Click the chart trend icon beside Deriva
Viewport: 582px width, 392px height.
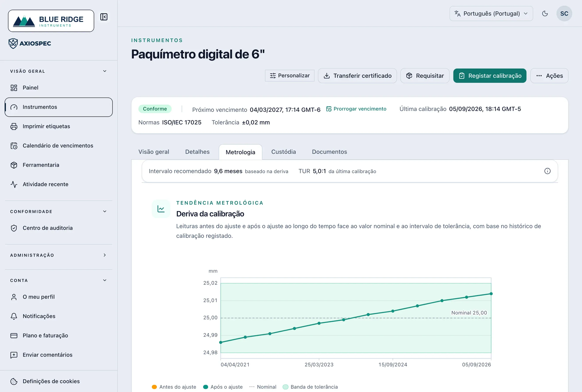pos(161,209)
